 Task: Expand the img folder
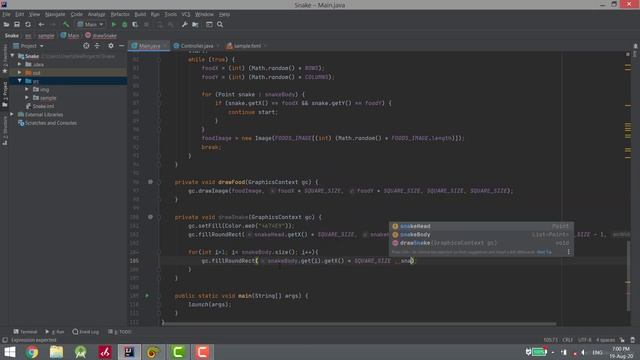[x=27, y=89]
